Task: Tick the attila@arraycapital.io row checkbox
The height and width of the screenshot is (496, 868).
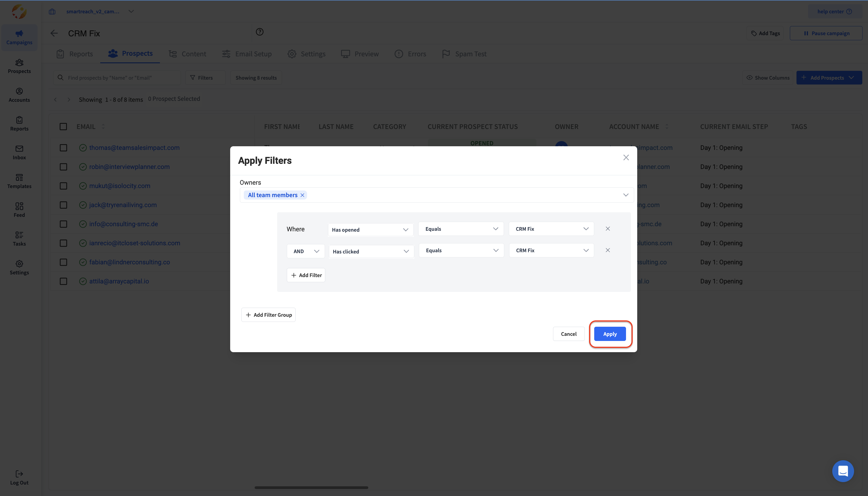Action: click(x=63, y=281)
